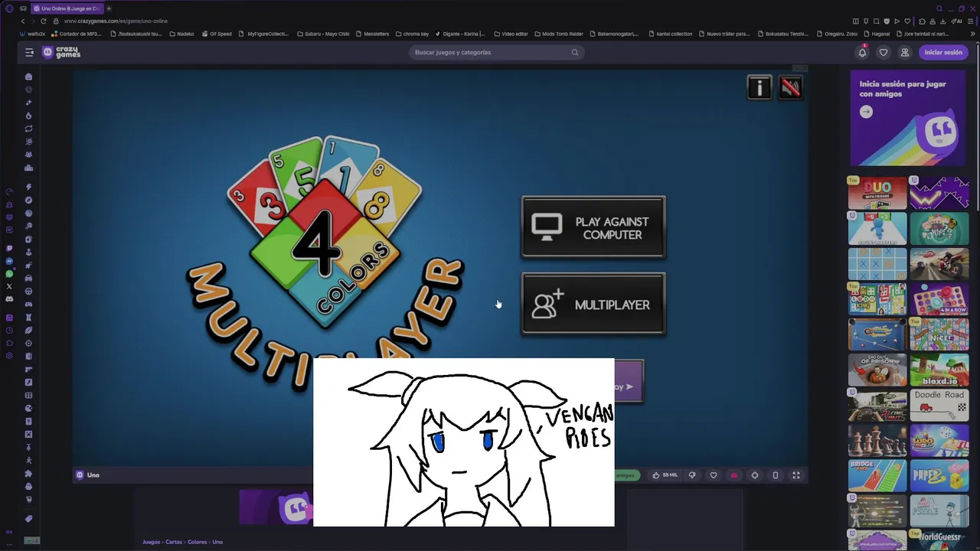This screenshot has height=551, width=980.
Task: Open the 4 in a Row thumbnail
Action: (x=939, y=299)
